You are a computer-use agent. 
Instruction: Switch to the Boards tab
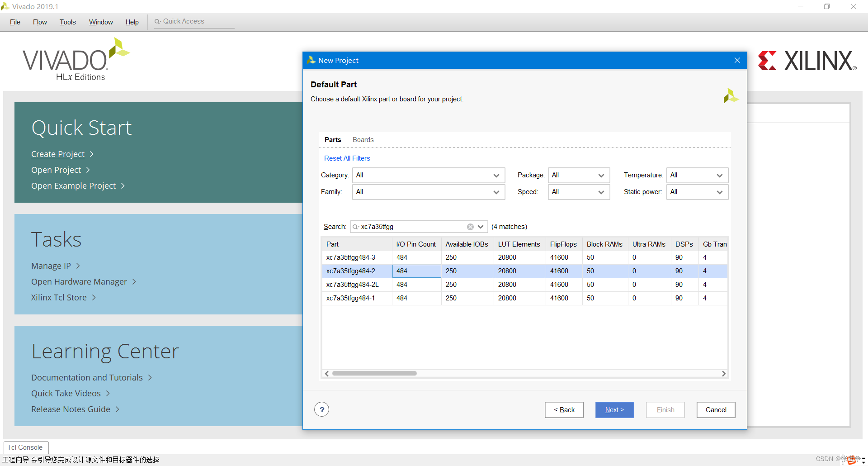pyautogui.click(x=363, y=140)
